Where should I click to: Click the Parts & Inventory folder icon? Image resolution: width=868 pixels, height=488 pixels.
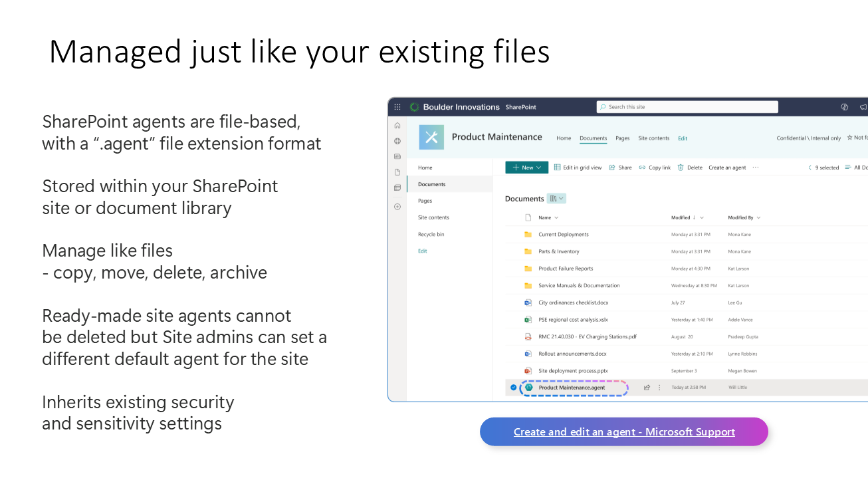(x=528, y=251)
